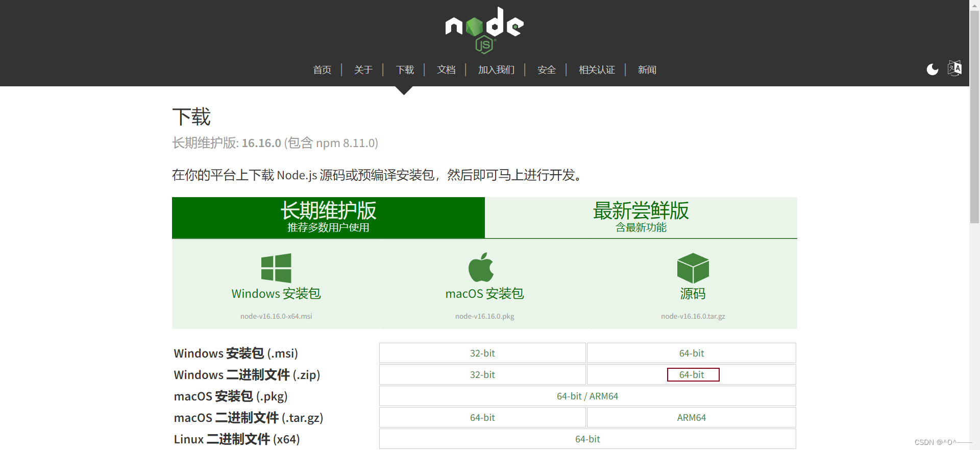Click the source code cube icon
The height and width of the screenshot is (450, 980).
[693, 268]
